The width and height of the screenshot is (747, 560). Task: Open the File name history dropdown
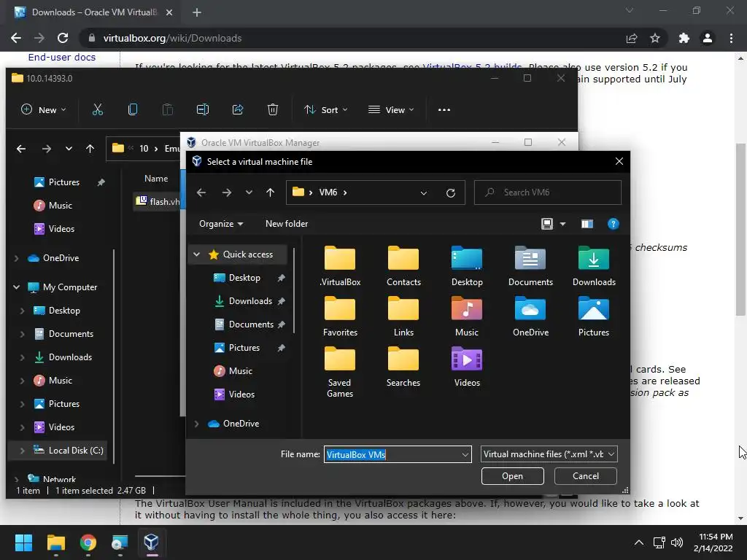(x=465, y=455)
